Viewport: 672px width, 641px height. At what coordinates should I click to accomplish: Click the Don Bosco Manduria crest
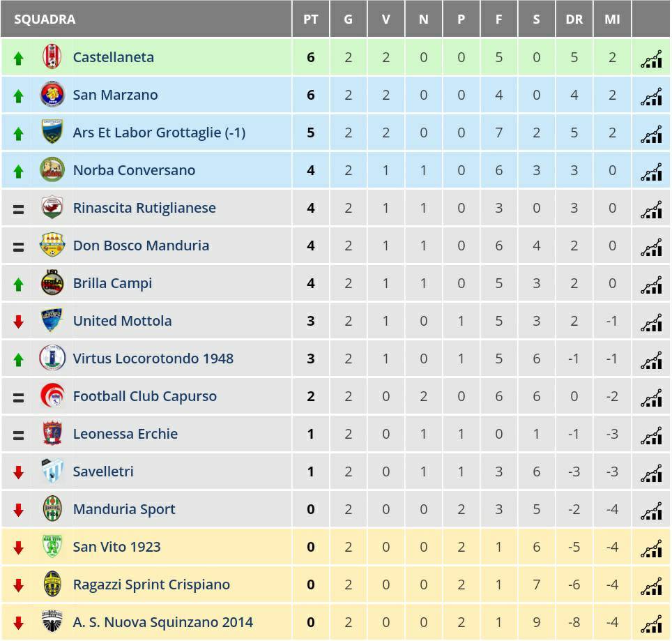pos(52,245)
